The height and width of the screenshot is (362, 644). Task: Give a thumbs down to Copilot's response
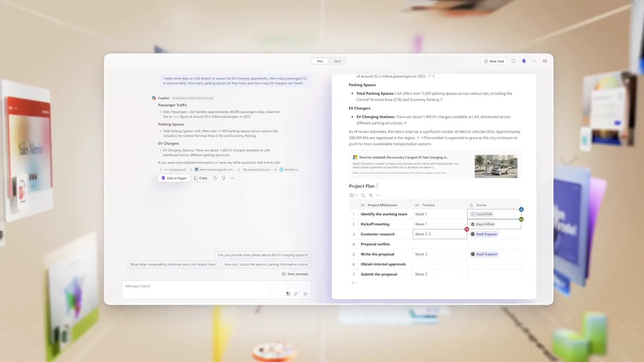223,178
